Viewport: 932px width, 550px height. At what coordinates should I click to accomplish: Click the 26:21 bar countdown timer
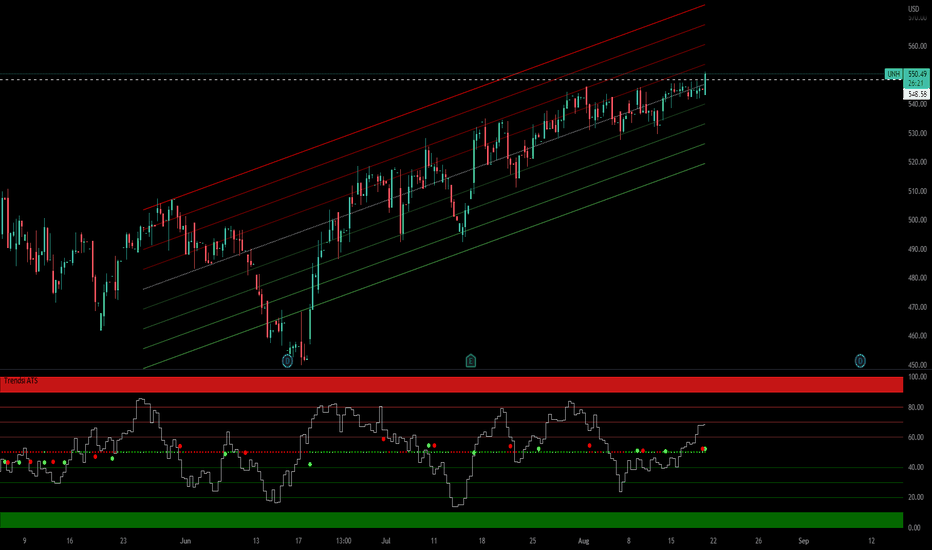click(916, 84)
